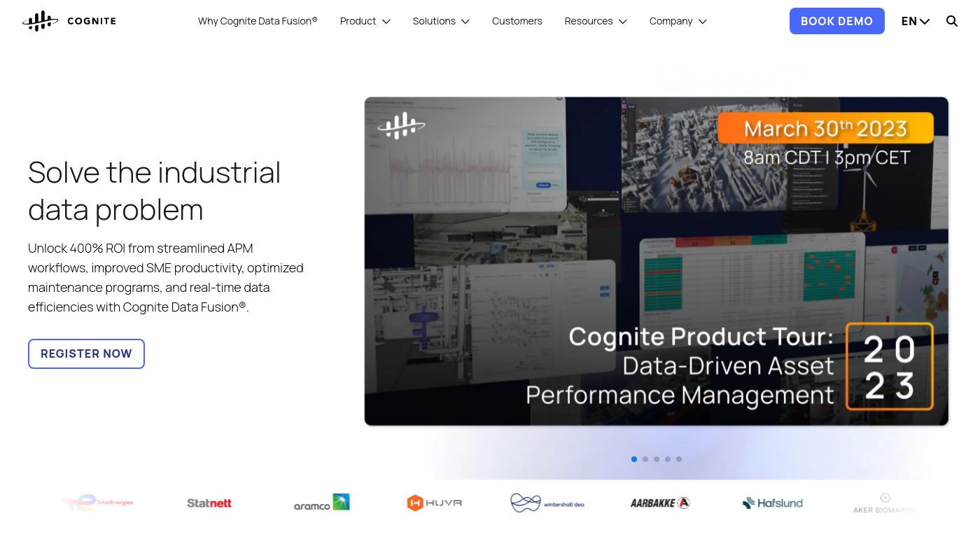This screenshot has height=560, width=980.
Task: Click the 'Solve the industrial data problem' heading
Action: click(x=155, y=190)
